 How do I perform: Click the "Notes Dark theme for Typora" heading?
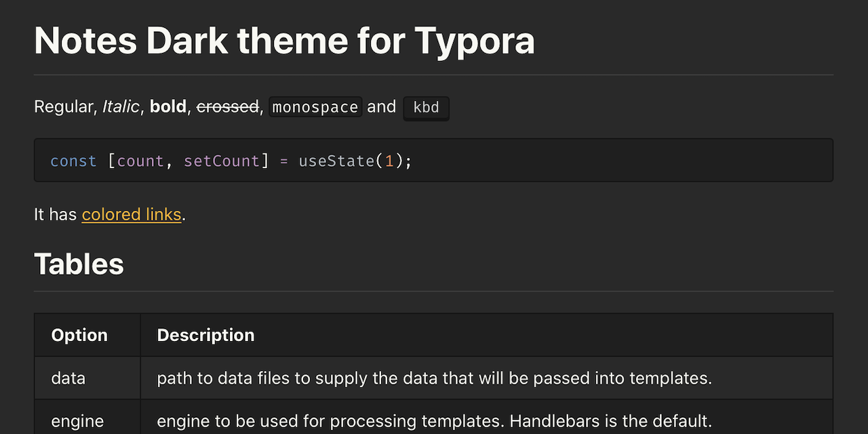click(x=284, y=41)
